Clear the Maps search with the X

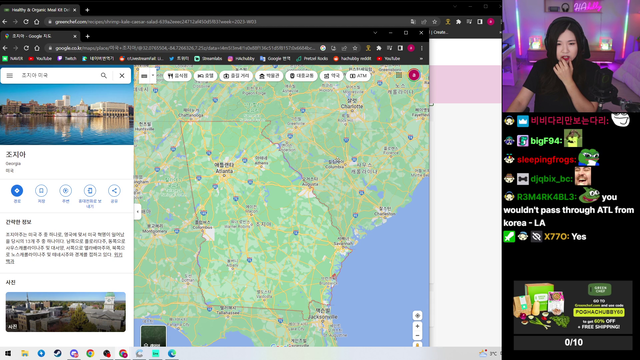point(122,76)
